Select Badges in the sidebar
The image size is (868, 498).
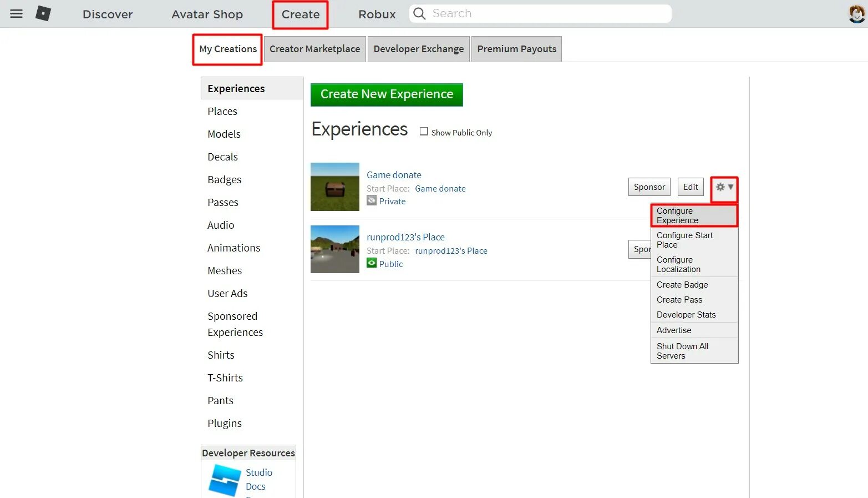(224, 180)
